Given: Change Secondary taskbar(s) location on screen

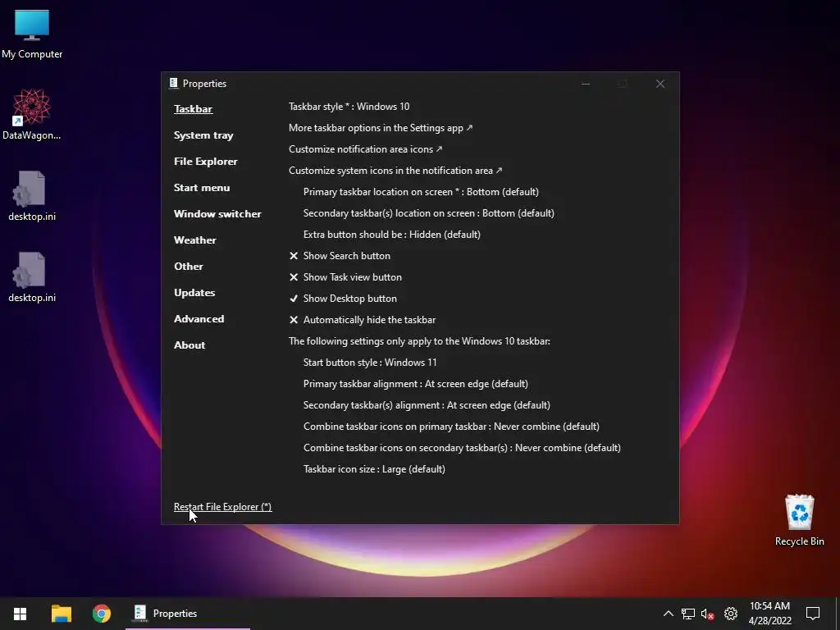Looking at the screenshot, I should pos(428,213).
